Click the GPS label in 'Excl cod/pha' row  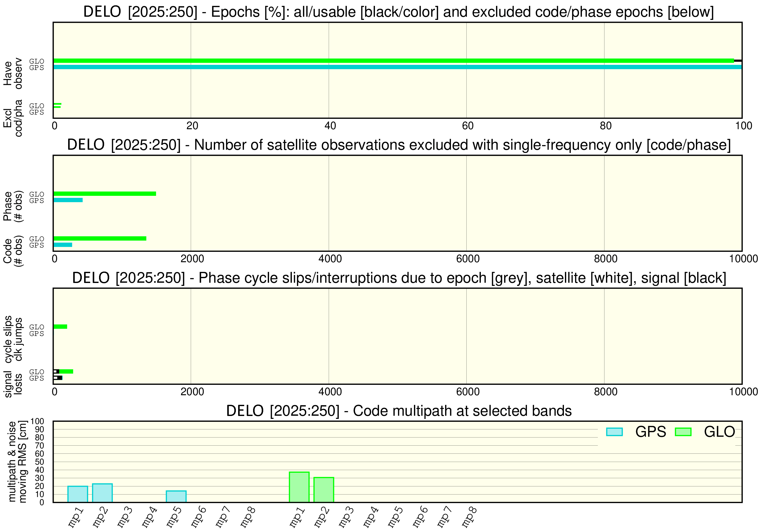[36, 112]
